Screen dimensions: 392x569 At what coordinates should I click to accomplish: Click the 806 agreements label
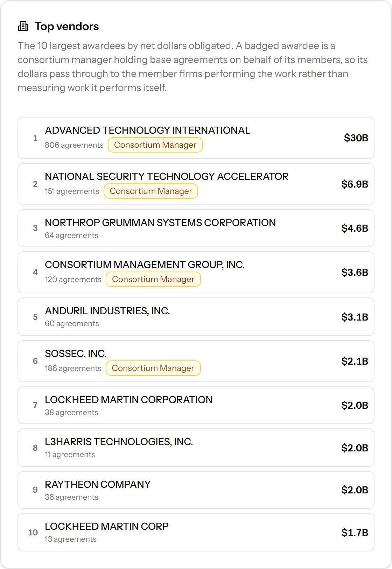pos(74,145)
